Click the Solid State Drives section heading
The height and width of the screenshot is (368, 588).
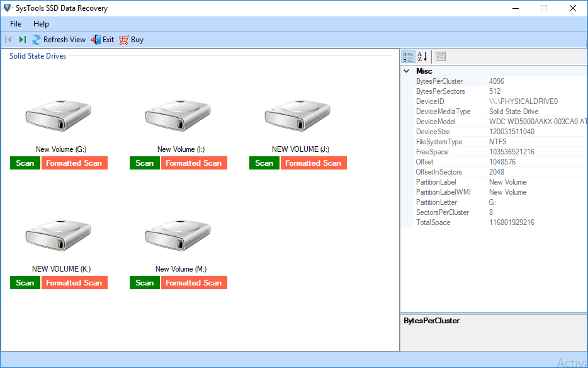(x=38, y=56)
